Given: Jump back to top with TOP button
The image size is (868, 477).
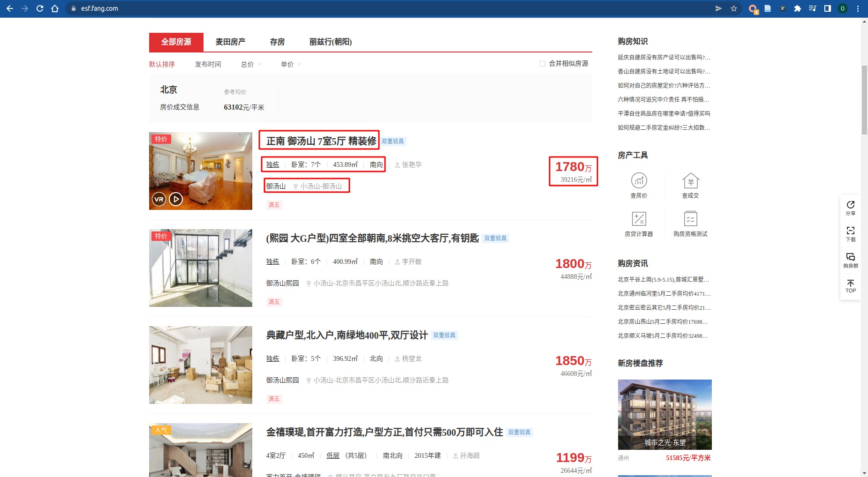Looking at the screenshot, I should (x=850, y=286).
